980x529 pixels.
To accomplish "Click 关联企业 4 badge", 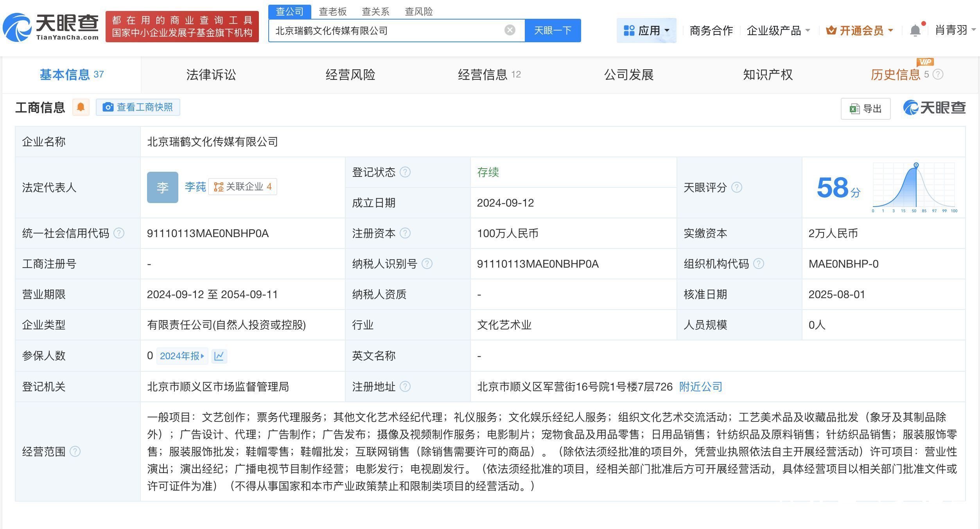I will (242, 187).
